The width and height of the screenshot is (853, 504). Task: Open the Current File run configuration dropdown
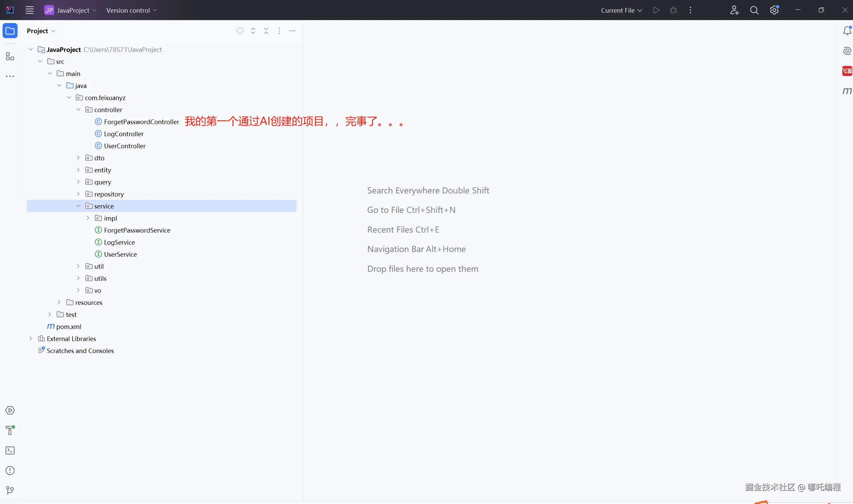621,10
